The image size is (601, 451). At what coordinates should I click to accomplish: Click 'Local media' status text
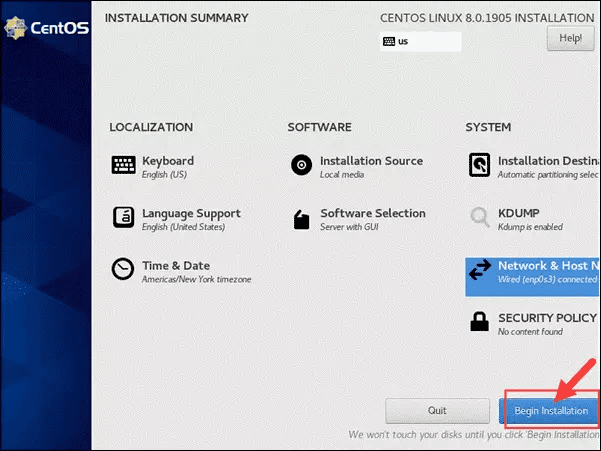342,175
